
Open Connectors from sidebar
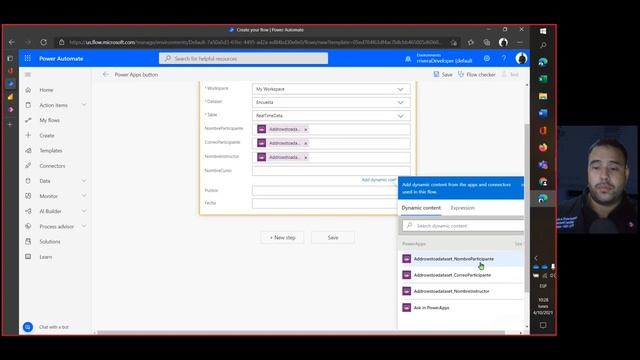coord(52,166)
